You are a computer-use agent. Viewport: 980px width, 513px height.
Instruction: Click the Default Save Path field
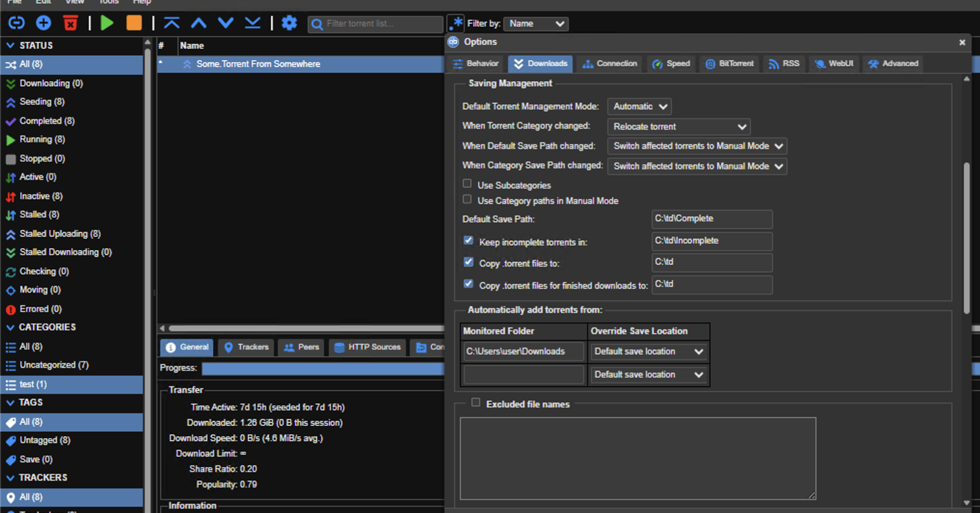pos(712,219)
